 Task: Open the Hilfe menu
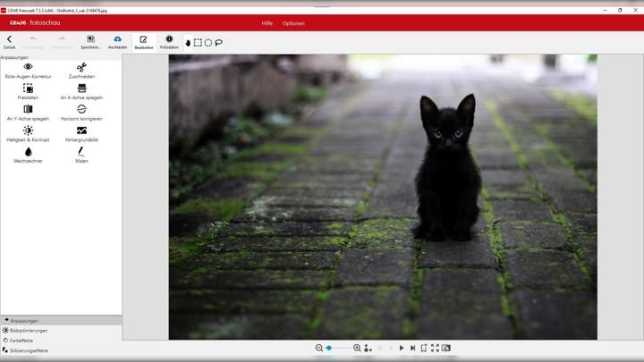(x=267, y=23)
